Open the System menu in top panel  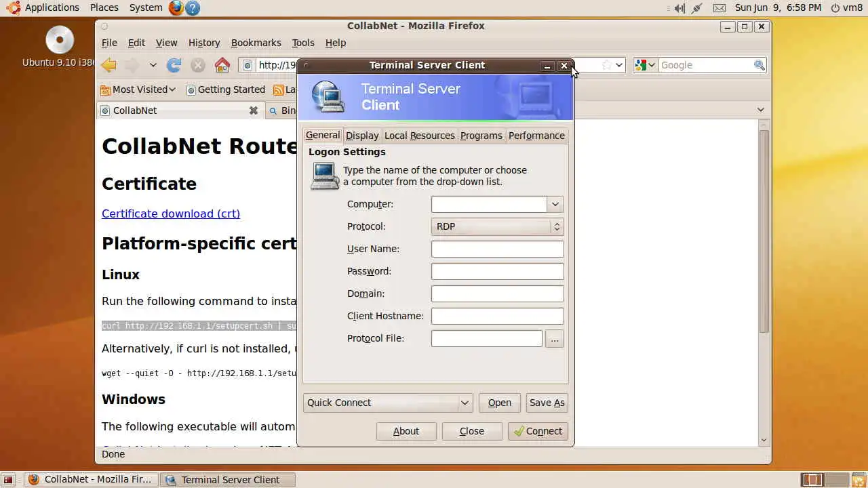[146, 7]
